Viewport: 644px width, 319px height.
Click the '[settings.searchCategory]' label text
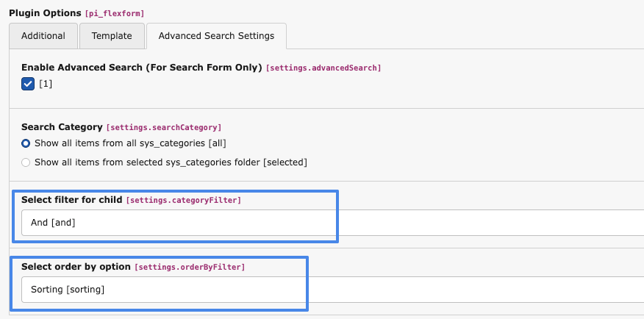[164, 128]
